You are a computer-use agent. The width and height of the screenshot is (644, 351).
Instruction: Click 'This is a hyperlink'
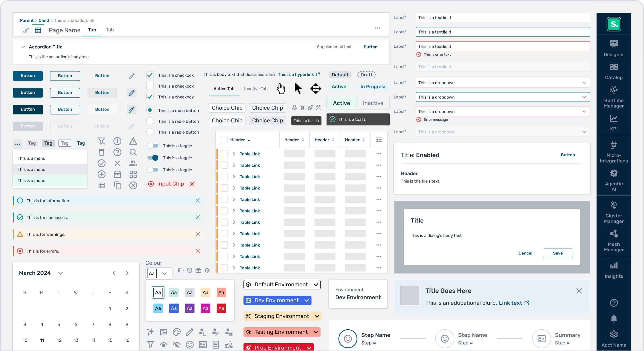(295, 74)
